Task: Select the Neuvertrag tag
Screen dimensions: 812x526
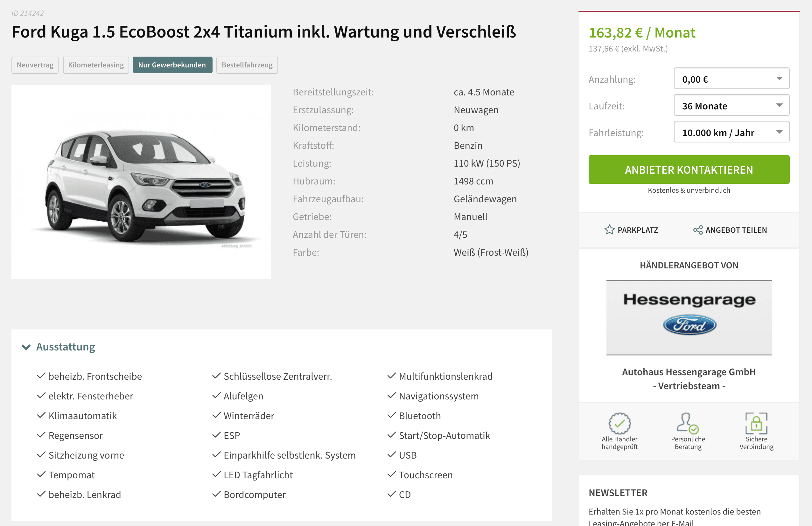Action: click(35, 65)
